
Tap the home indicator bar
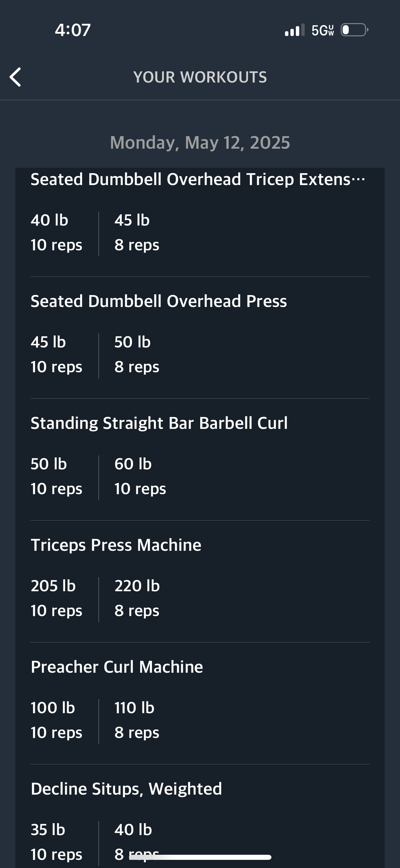tap(200, 857)
